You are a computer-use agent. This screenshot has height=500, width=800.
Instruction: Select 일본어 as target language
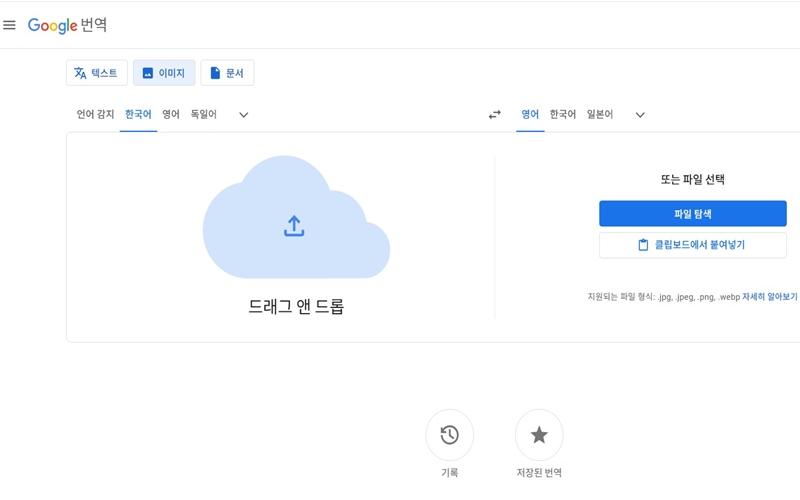(599, 114)
